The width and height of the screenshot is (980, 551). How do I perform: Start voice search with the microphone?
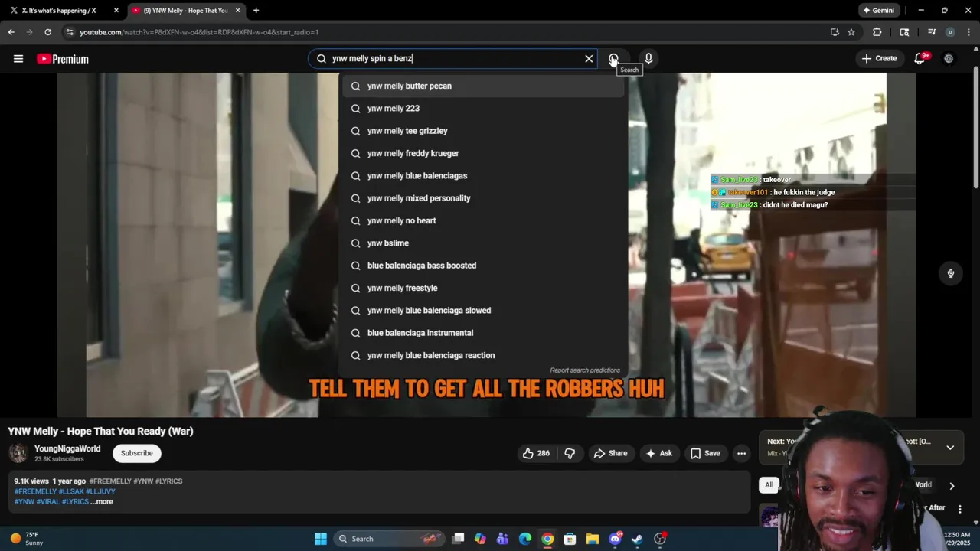tap(648, 59)
